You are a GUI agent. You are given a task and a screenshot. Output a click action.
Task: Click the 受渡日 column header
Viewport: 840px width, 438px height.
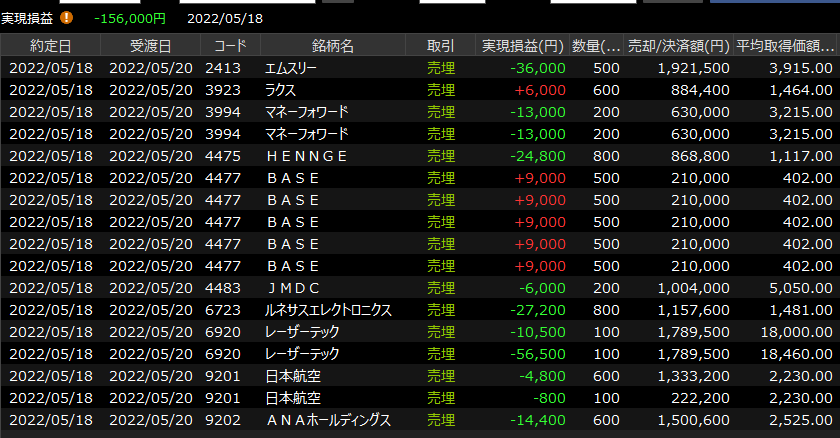(x=151, y=46)
